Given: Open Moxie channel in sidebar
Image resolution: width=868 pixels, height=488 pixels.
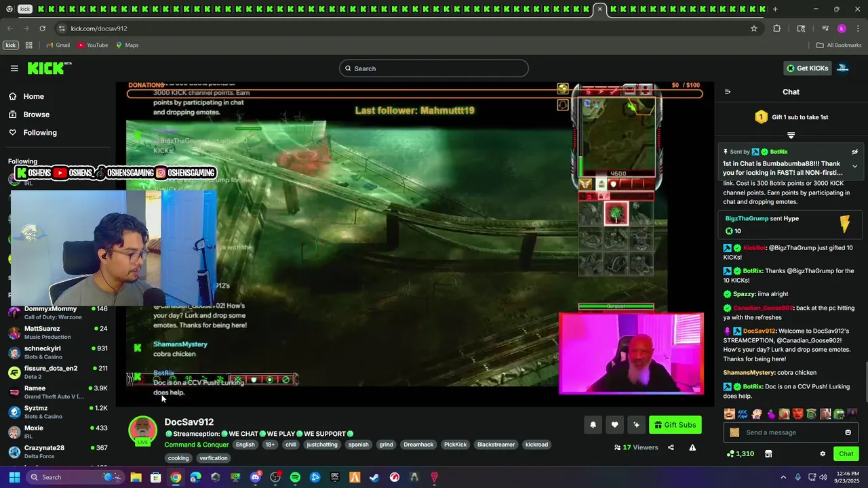Looking at the screenshot, I should pyautogui.click(x=58, y=432).
